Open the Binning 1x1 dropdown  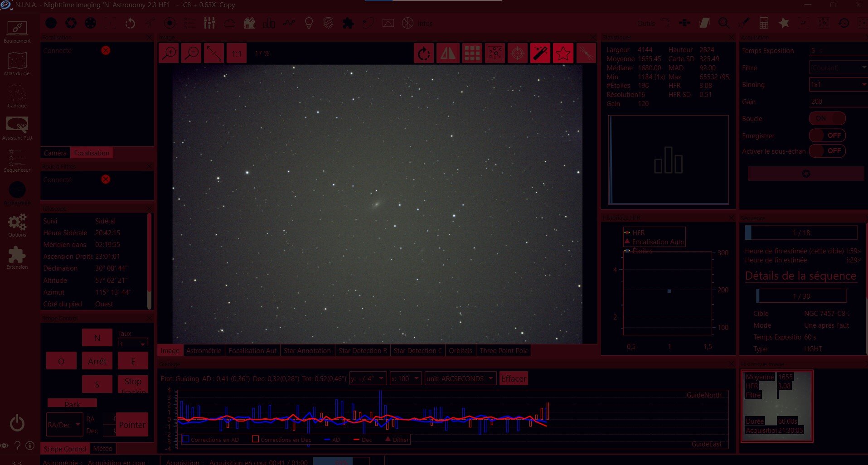point(838,85)
